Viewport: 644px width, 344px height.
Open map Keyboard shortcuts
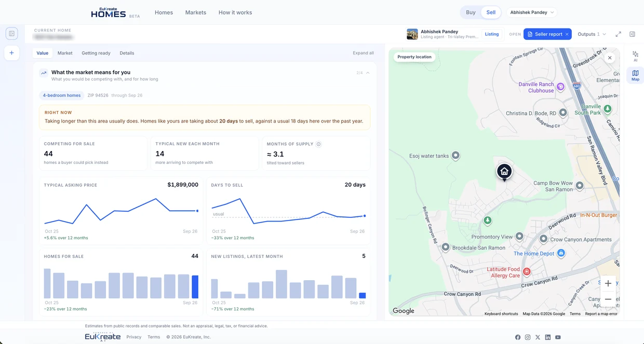coord(501,314)
